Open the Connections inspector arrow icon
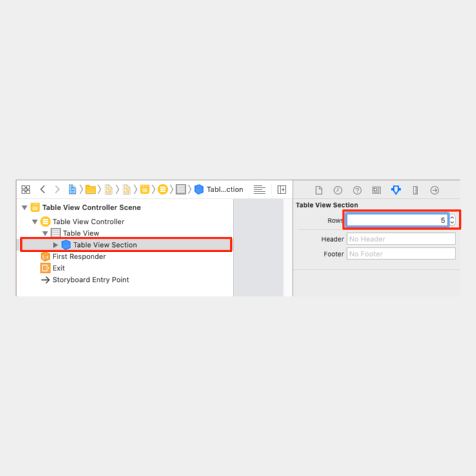The width and height of the screenshot is (476, 476). [435, 190]
